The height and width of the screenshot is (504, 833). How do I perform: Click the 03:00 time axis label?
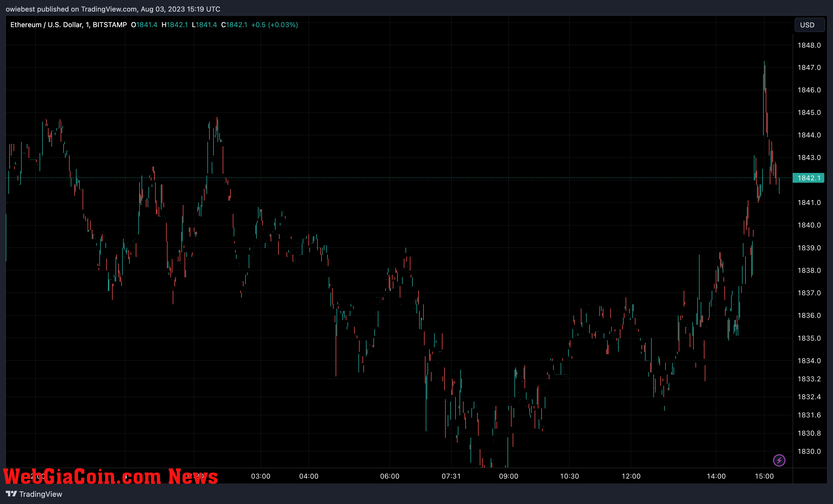261,476
